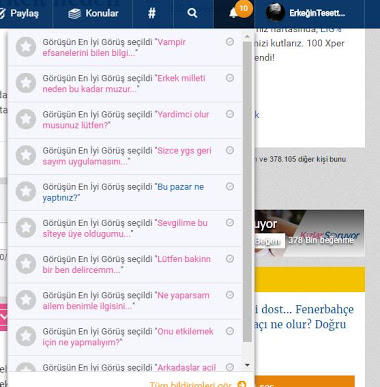Mark Ne yaparsam ailem notification as read
The image size is (380, 387).
coord(230,295)
